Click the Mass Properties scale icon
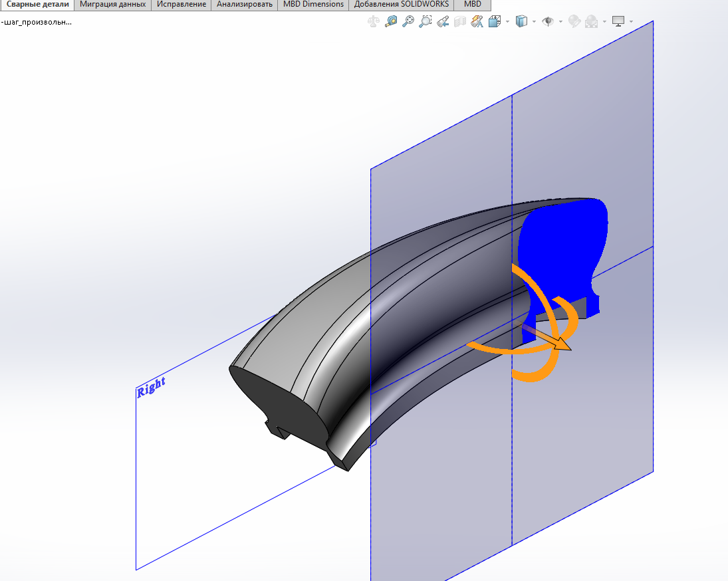 [373, 21]
